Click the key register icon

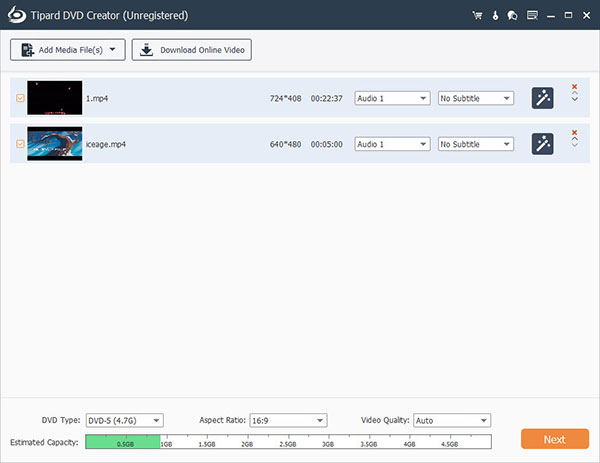pos(496,16)
